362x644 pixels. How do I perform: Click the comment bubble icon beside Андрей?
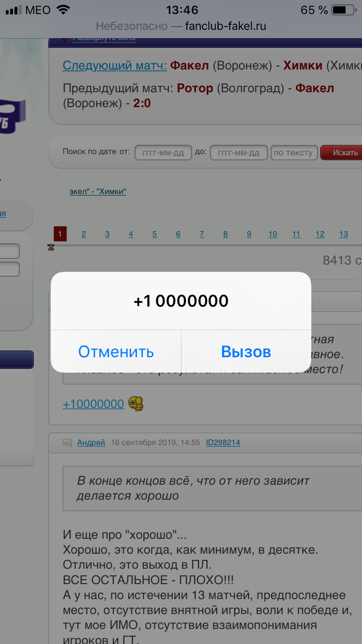[68, 443]
